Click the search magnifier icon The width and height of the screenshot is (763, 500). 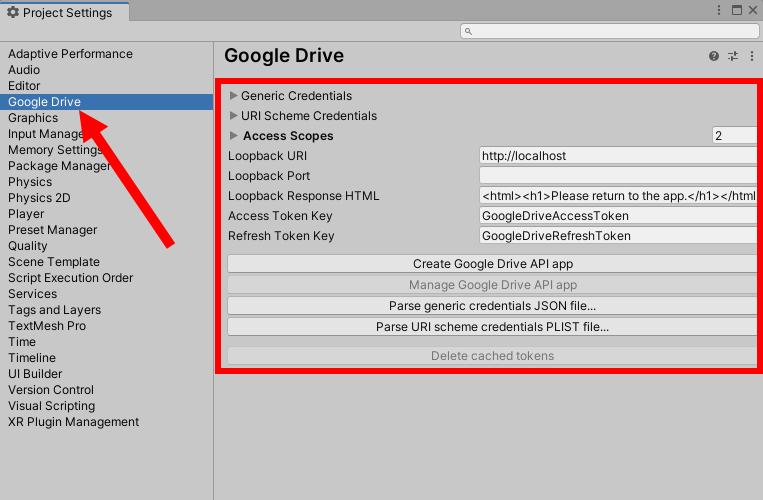[468, 31]
